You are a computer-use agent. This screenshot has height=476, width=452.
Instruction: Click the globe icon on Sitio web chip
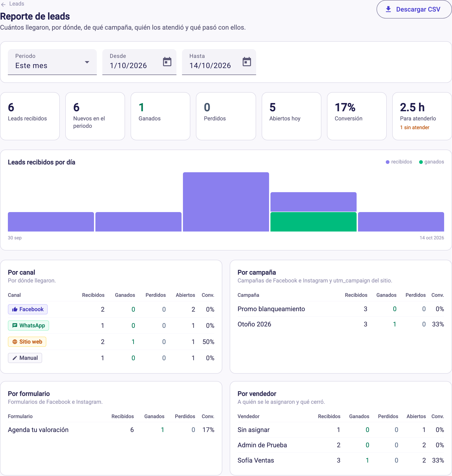click(15, 341)
